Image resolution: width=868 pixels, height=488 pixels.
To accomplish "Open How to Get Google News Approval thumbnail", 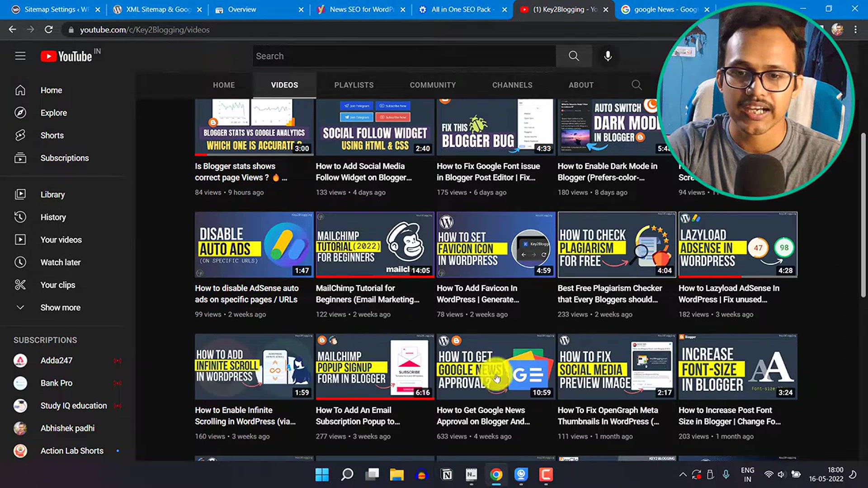I will [496, 366].
